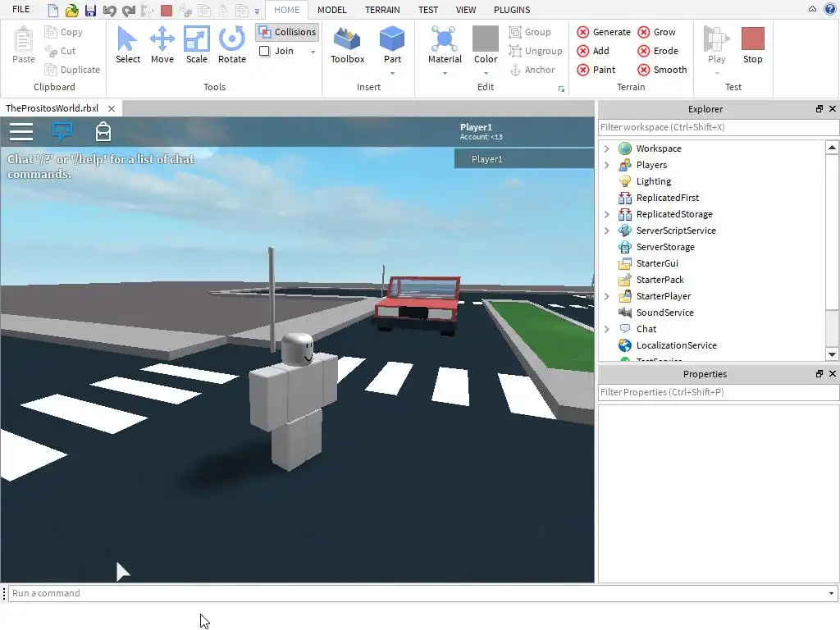The image size is (840, 630).
Task: Select the Smooth terrain tool
Action: tap(662, 70)
